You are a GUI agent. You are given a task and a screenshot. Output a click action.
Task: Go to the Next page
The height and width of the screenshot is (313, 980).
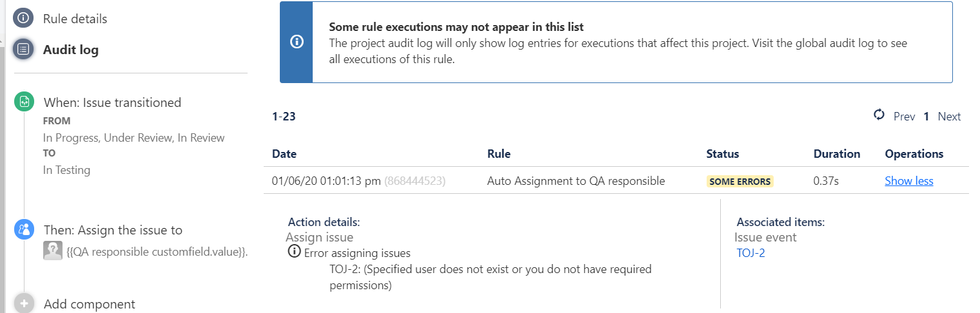[949, 117]
